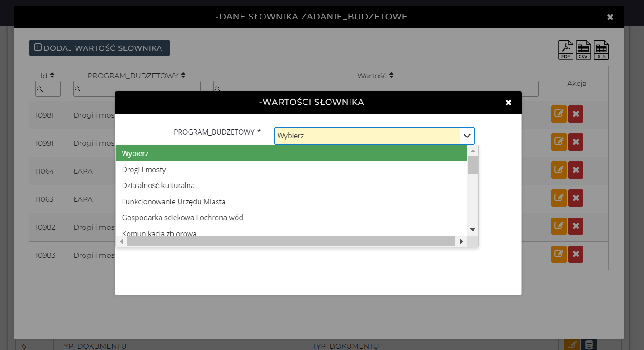Export table to PDF file

tap(565, 50)
